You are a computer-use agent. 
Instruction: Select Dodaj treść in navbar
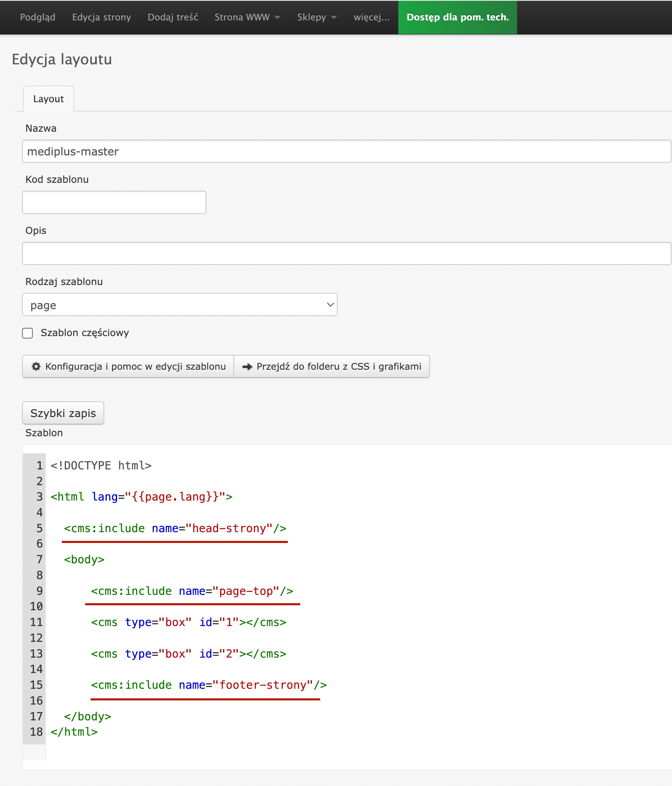click(173, 17)
